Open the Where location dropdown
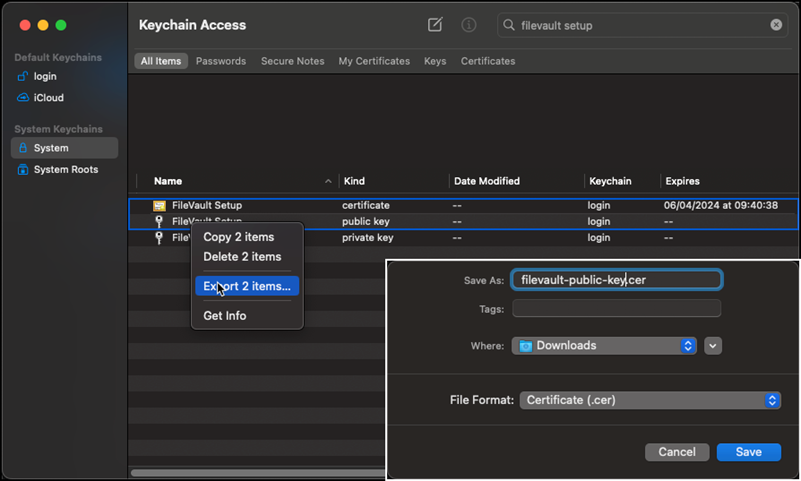 (604, 346)
